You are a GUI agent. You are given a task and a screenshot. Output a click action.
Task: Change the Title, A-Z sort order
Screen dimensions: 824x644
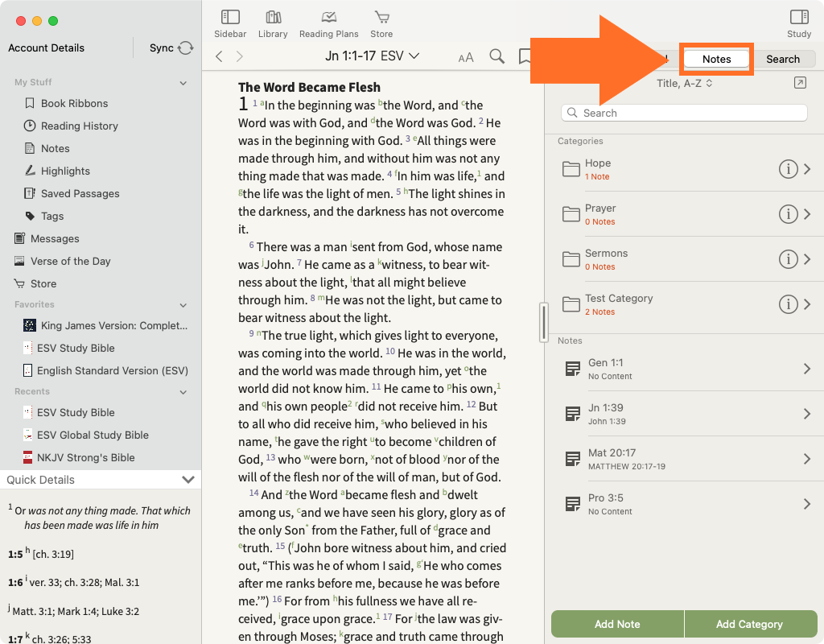click(684, 83)
